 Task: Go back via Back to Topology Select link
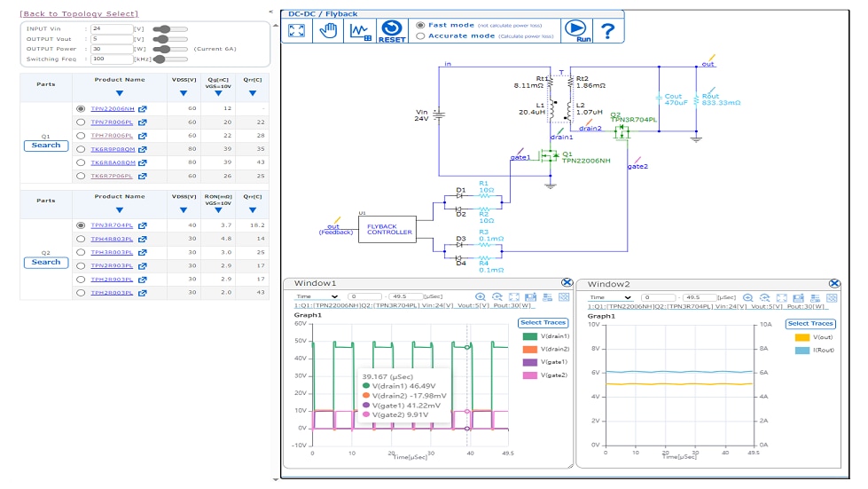pyautogui.click(x=79, y=13)
